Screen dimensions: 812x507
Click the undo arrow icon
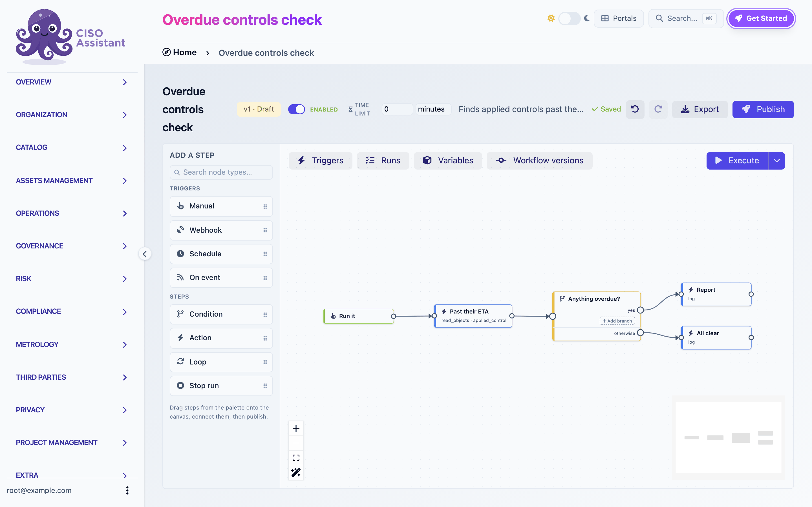[635, 109]
